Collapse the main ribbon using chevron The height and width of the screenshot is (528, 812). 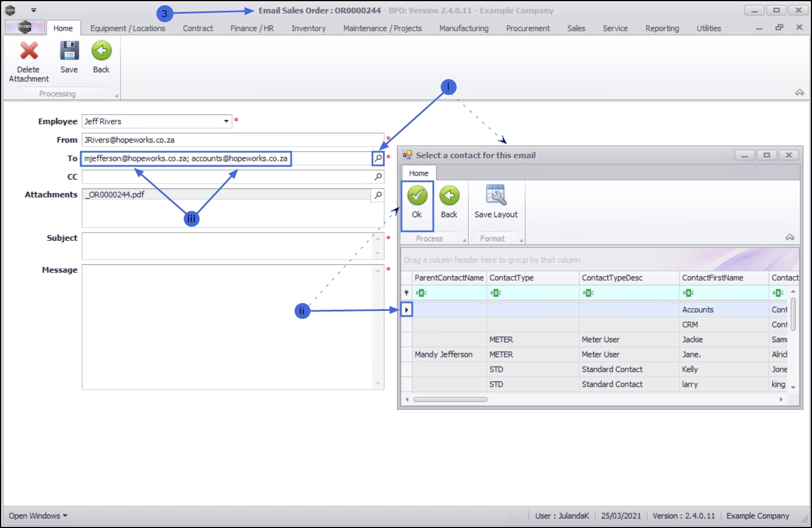pos(799,92)
